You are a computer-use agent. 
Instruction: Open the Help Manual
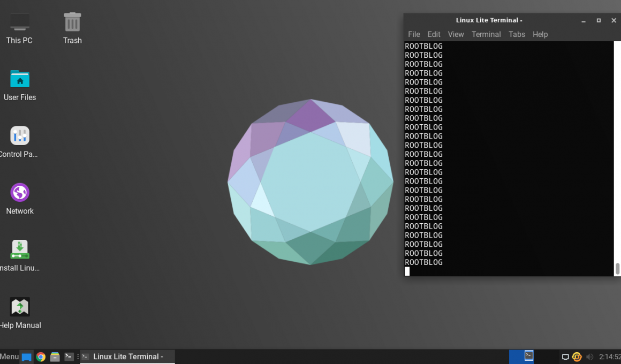20,306
